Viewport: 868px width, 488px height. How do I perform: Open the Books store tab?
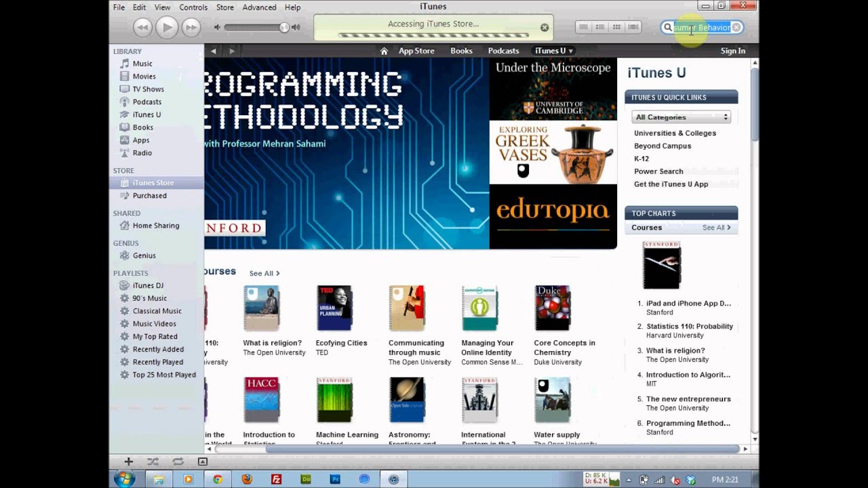(461, 51)
